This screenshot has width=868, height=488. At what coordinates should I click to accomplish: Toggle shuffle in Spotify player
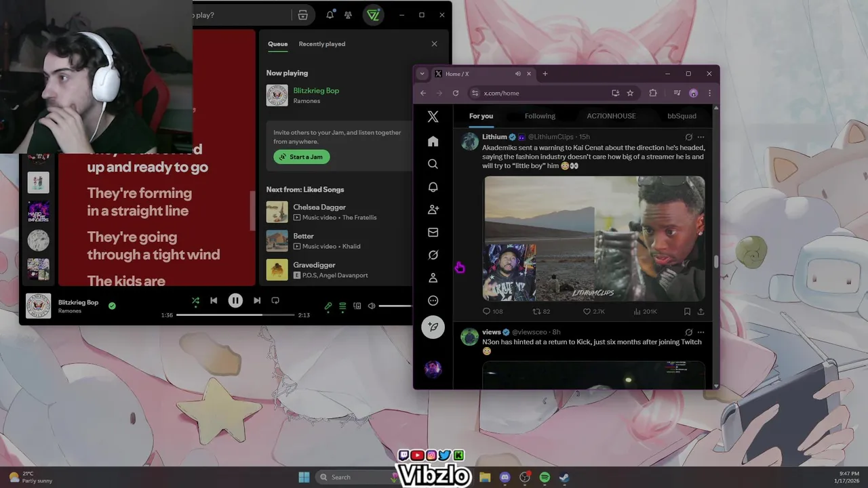click(x=195, y=300)
